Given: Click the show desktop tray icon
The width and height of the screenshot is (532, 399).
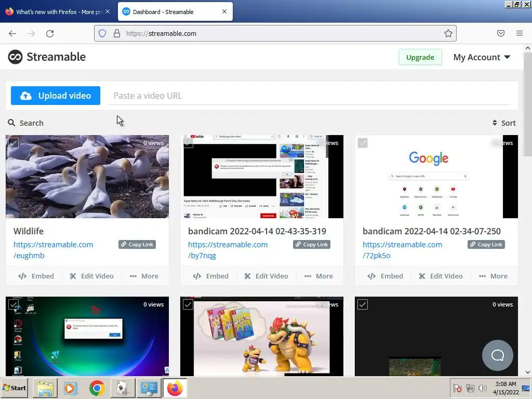Looking at the screenshot, I should 526,388.
